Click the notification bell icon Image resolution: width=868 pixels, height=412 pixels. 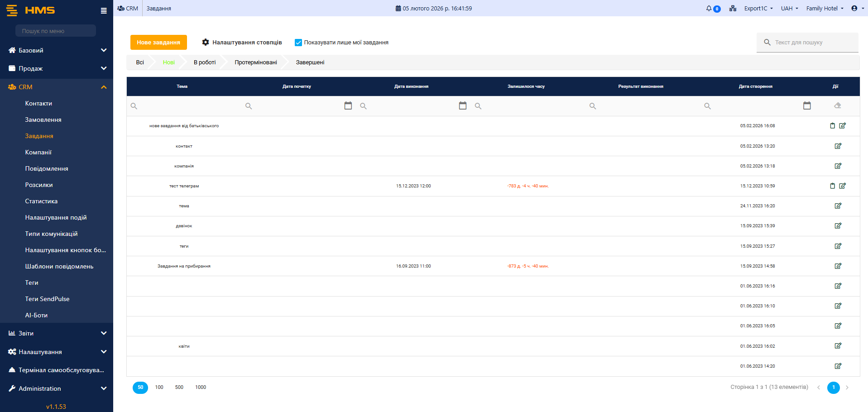(709, 9)
